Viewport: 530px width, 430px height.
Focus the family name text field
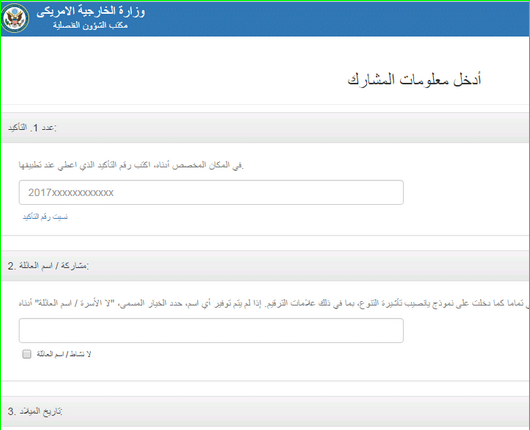[x=211, y=330]
